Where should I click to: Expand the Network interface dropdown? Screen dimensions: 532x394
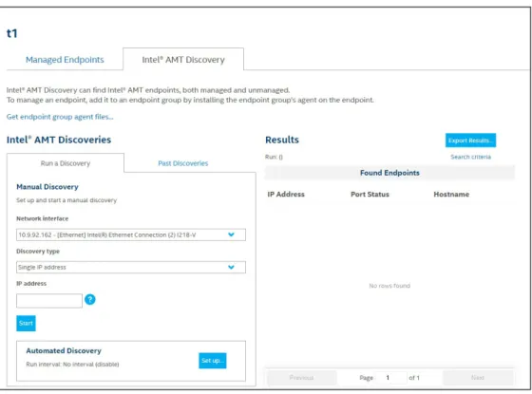[x=131, y=235]
